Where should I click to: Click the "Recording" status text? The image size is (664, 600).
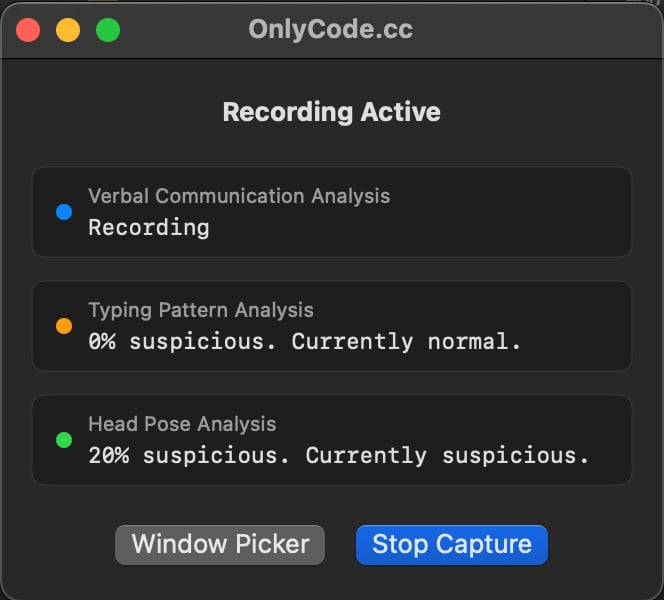click(x=149, y=228)
